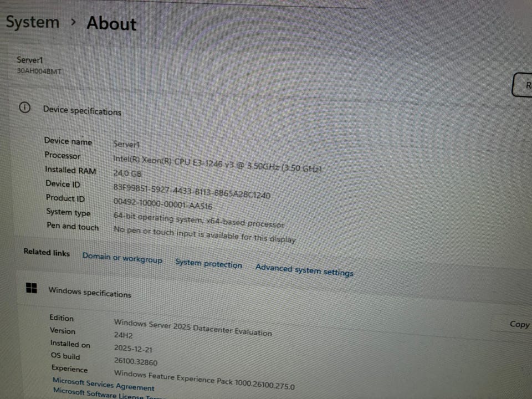Screen dimensions: 532x399
Task: Select the Server1 header name
Action: click(x=30, y=60)
